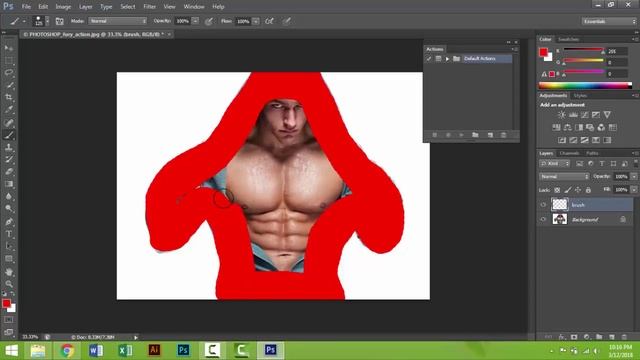Lock image pixels with brush icon
640x360 pixels.
[568, 190]
